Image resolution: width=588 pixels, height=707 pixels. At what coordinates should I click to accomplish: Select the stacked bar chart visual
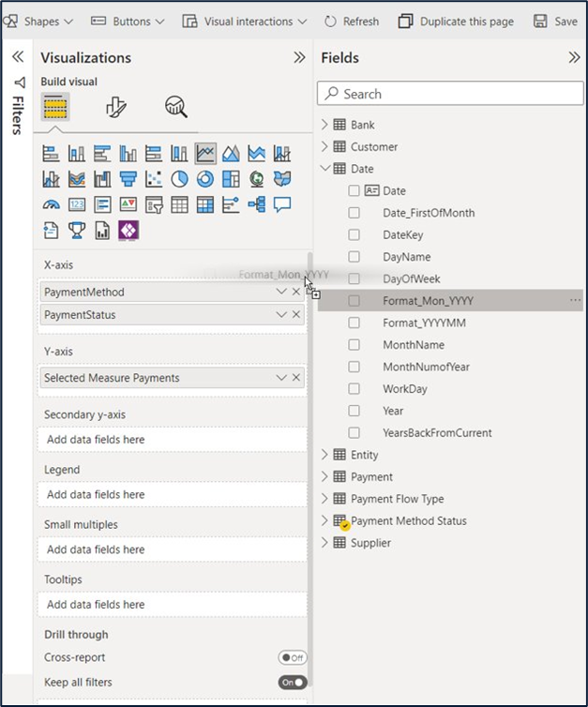[51, 154]
